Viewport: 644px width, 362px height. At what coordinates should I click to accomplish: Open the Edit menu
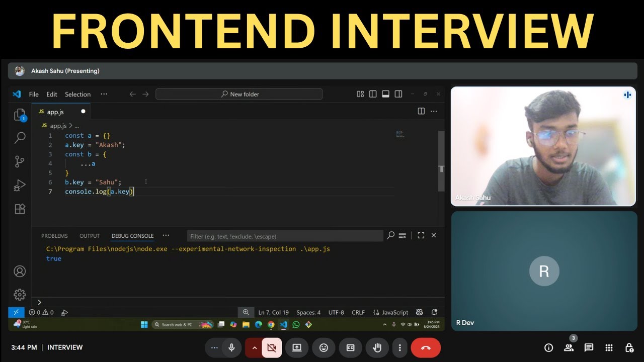pos(52,94)
